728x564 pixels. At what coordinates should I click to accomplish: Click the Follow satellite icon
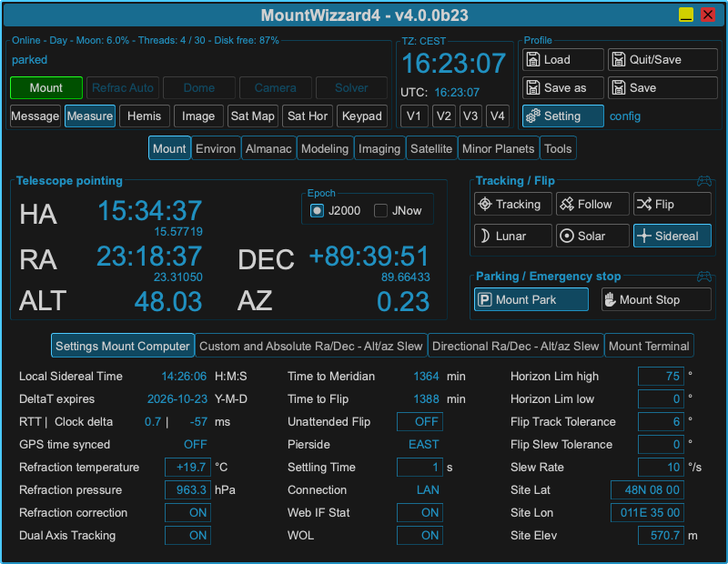tap(567, 205)
